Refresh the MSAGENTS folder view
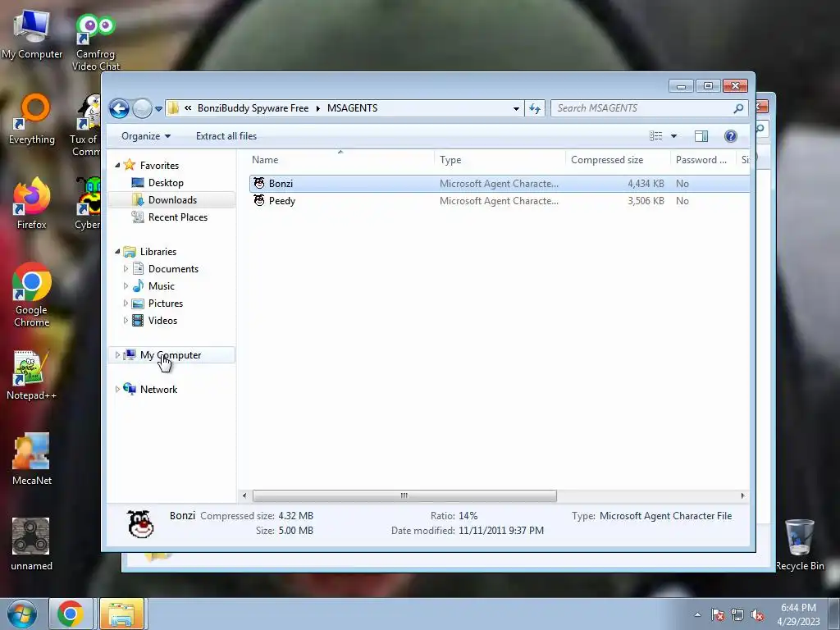 point(535,109)
